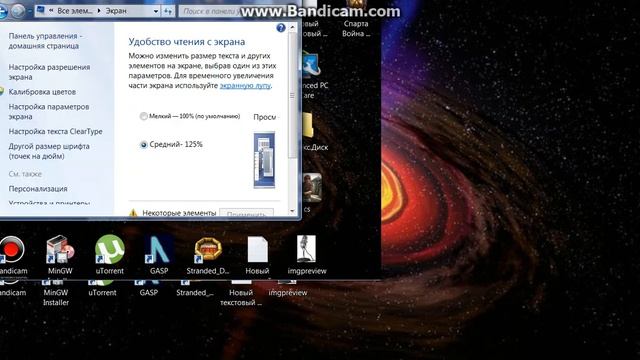
Task: Select the photo thumbnail desktop icon
Action: [x=312, y=187]
